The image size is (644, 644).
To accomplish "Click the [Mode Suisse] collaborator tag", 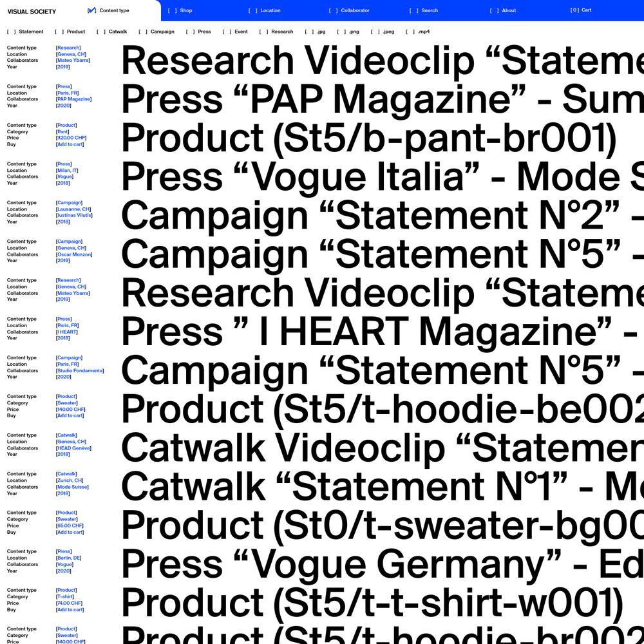I will click(x=72, y=487).
